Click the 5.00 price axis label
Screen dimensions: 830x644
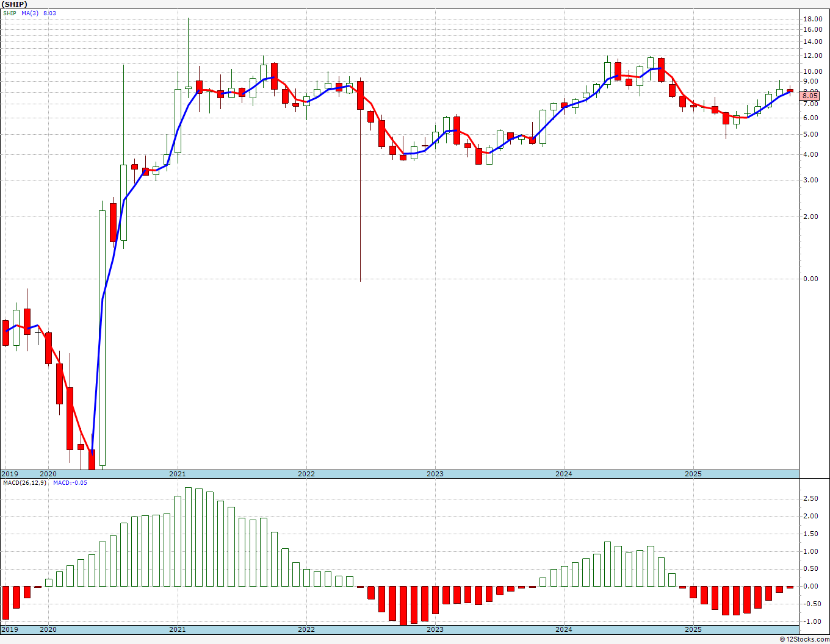click(x=810, y=134)
